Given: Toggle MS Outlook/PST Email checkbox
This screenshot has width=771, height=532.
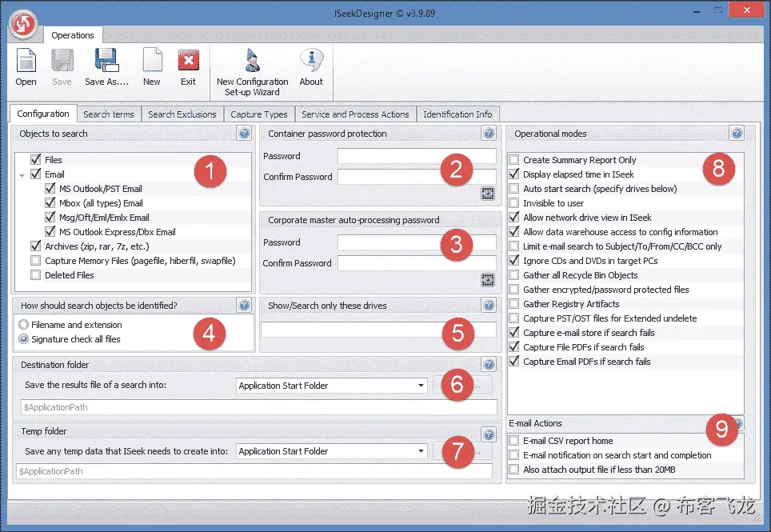Looking at the screenshot, I should (50, 188).
